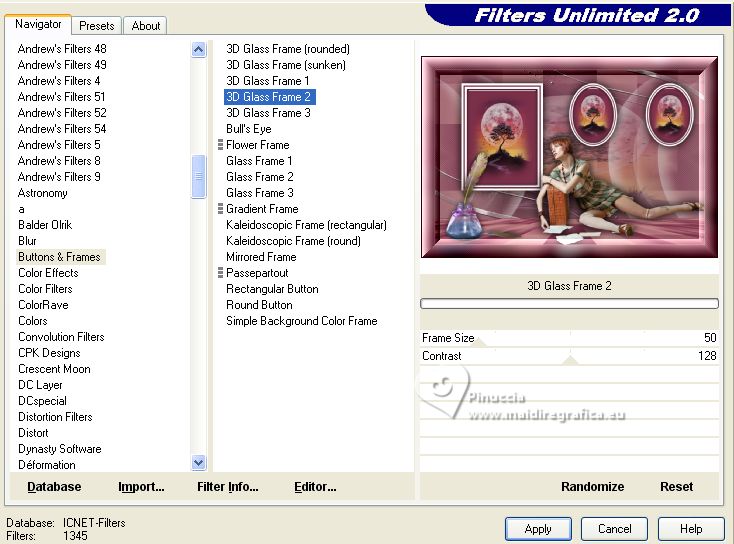Click the grip icon beside Passepartout
The image size is (734, 544).
coord(220,273)
